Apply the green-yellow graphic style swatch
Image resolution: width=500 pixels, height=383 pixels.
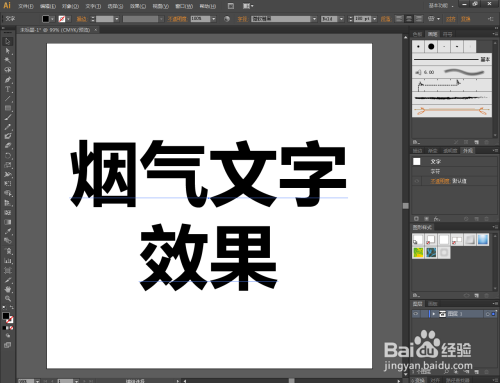click(418, 253)
